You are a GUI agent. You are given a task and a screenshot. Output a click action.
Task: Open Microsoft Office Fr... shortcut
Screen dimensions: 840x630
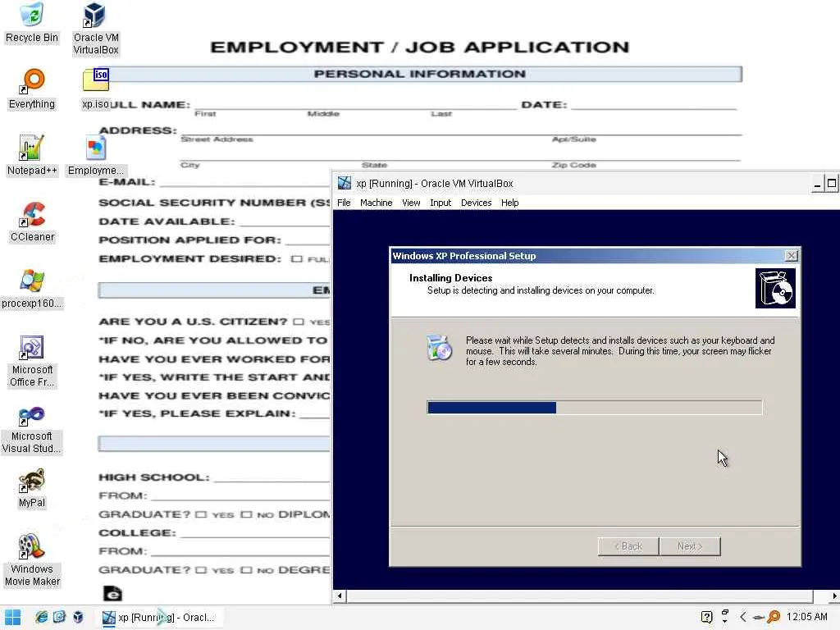pyautogui.click(x=32, y=361)
